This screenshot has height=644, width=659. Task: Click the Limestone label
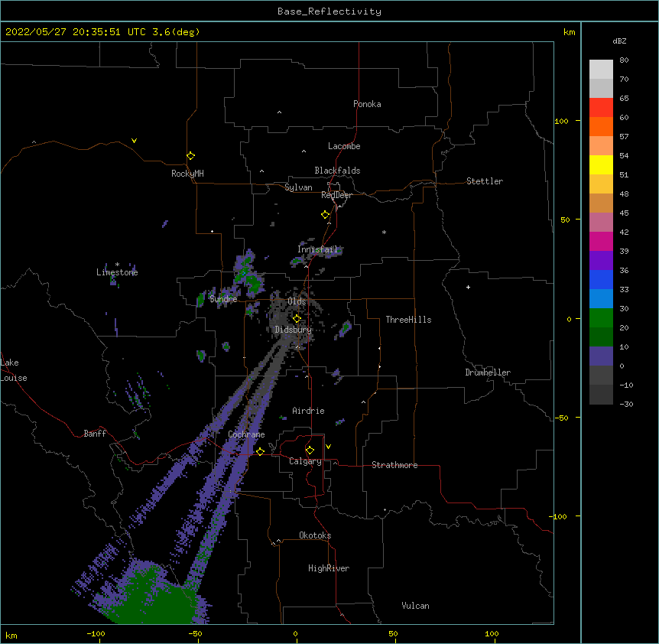coord(117,272)
